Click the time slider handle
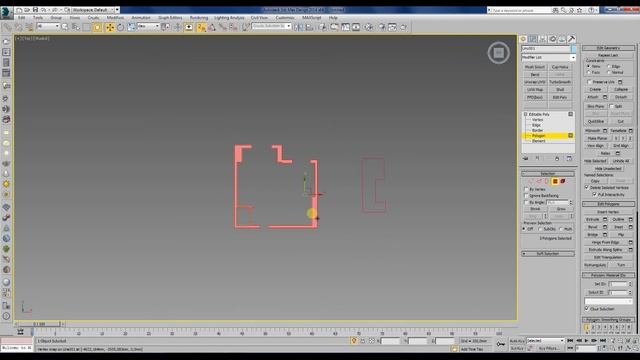This screenshot has width=640, height=360. pos(40,324)
